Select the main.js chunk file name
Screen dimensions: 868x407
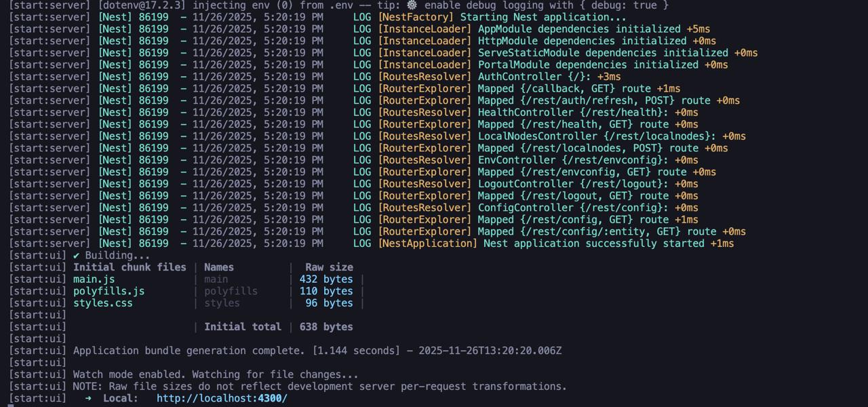pyautogui.click(x=94, y=279)
